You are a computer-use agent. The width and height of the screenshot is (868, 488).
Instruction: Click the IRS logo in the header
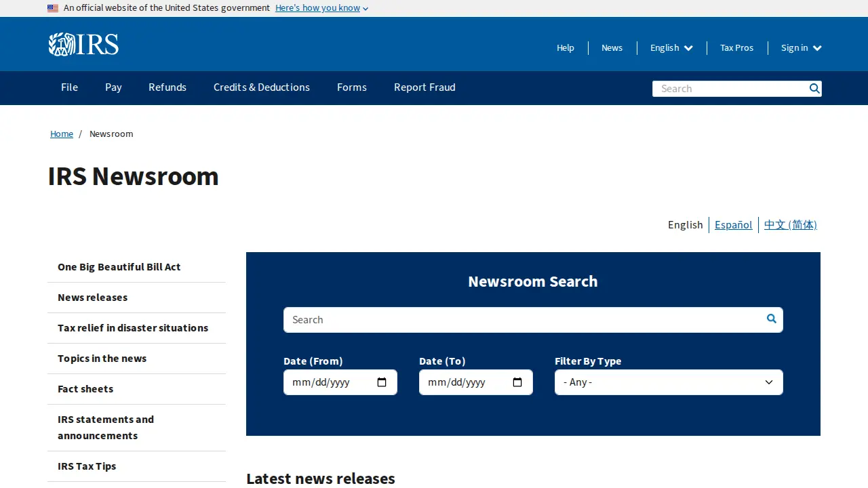[x=83, y=44]
